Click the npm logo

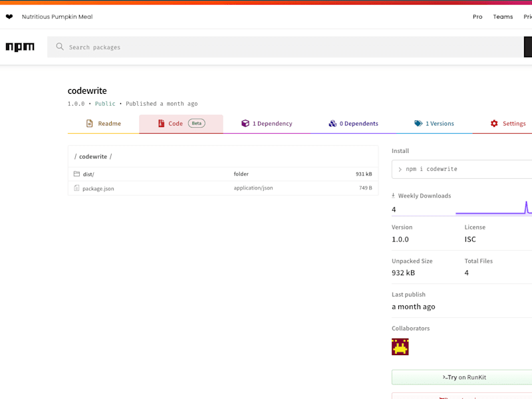[20, 47]
